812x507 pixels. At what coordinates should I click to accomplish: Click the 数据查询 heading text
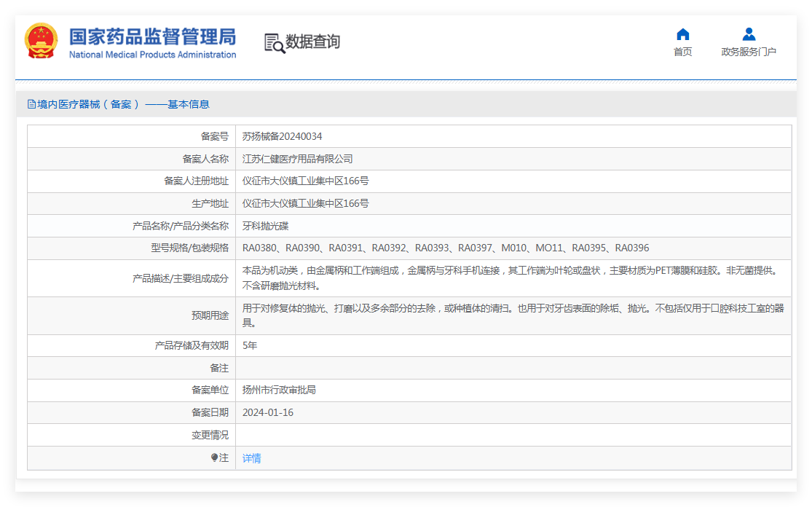tap(313, 42)
